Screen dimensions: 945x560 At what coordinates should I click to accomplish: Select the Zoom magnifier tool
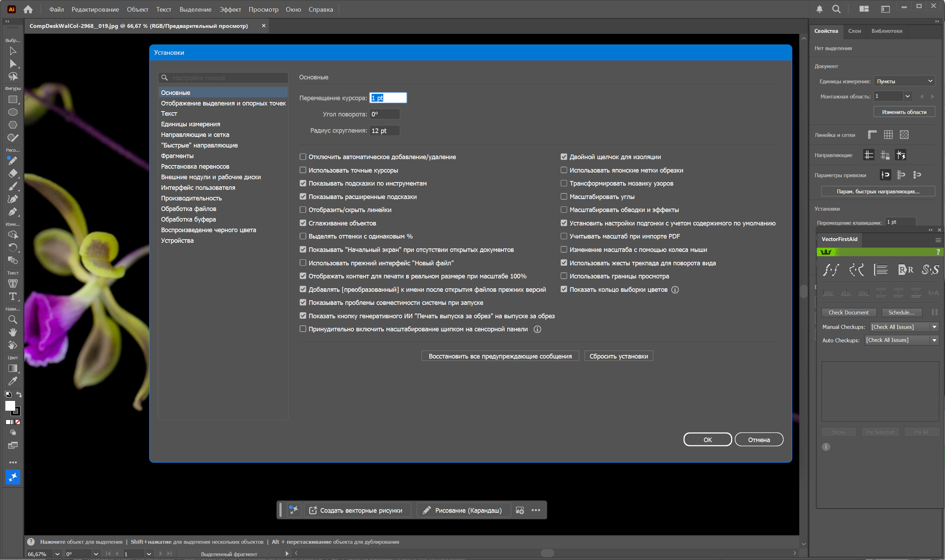[x=13, y=320]
